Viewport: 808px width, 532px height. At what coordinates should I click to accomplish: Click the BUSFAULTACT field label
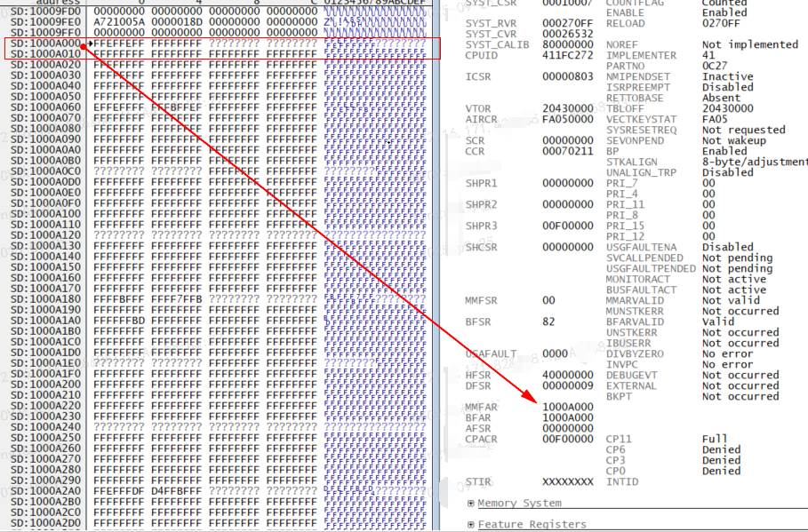click(x=641, y=290)
